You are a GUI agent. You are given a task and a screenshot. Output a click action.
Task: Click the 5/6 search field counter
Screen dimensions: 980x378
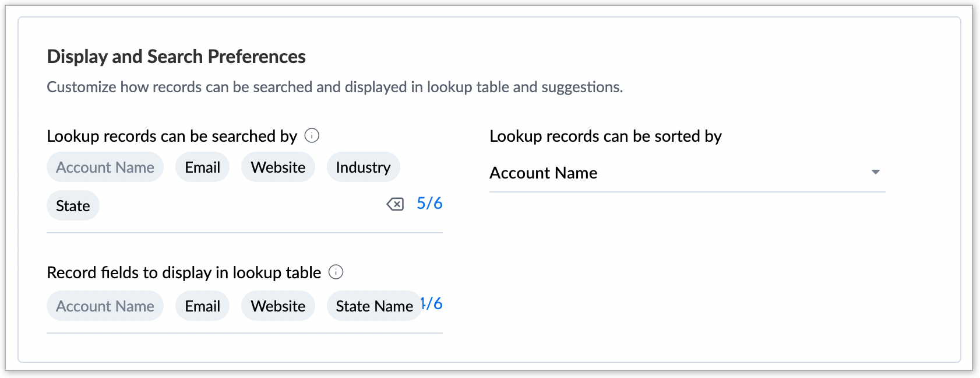(x=429, y=203)
